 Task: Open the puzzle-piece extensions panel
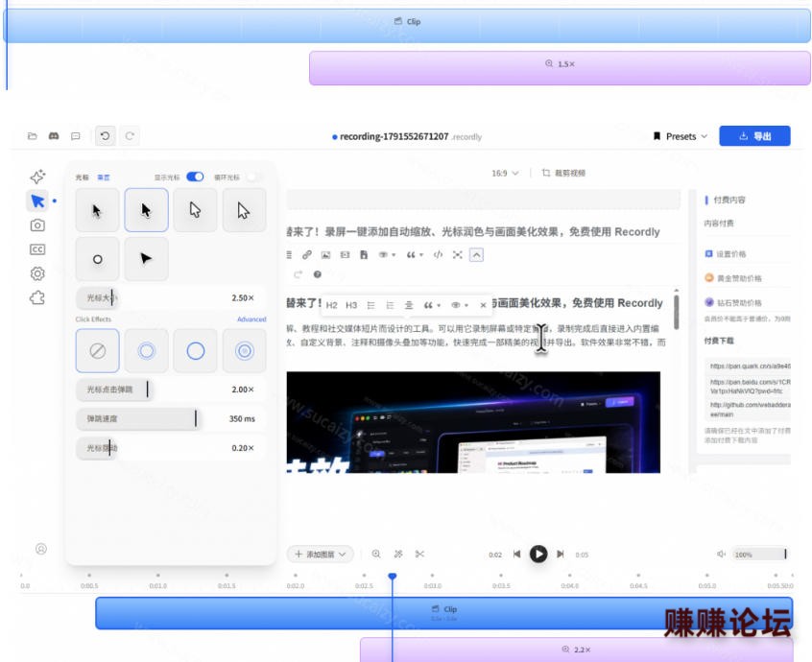click(x=37, y=297)
